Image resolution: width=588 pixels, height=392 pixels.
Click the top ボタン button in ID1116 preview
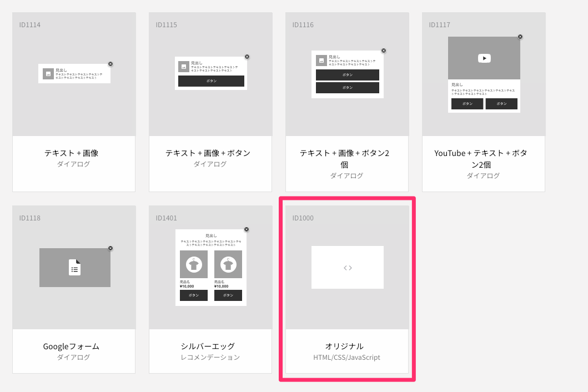coord(347,74)
